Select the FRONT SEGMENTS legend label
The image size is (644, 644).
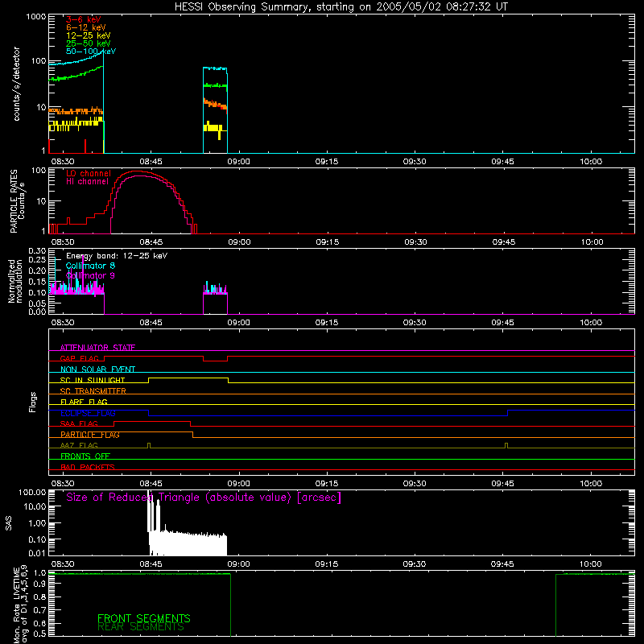point(144,618)
